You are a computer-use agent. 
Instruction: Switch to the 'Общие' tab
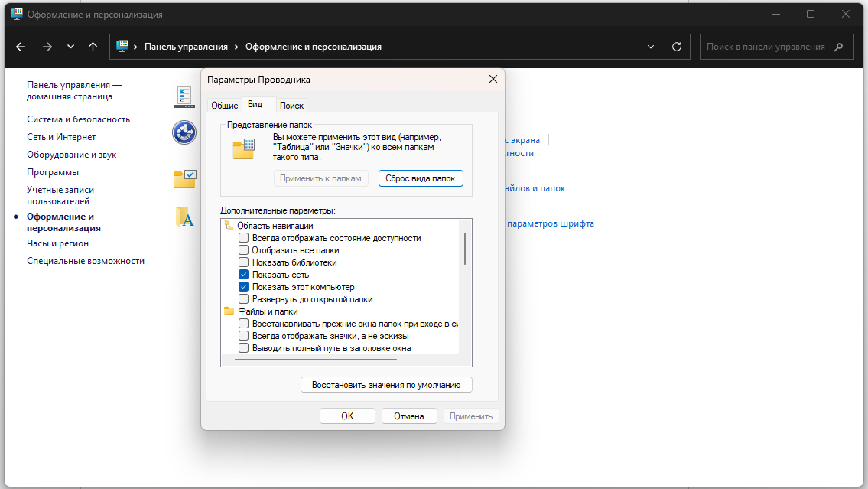[x=224, y=106]
